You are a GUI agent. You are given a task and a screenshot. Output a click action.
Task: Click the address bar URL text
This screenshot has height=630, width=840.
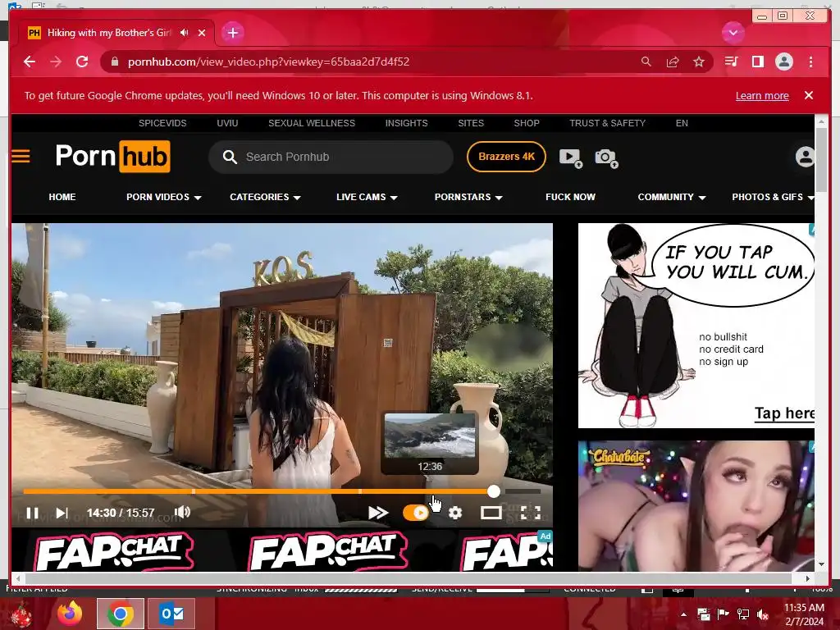[268, 62]
